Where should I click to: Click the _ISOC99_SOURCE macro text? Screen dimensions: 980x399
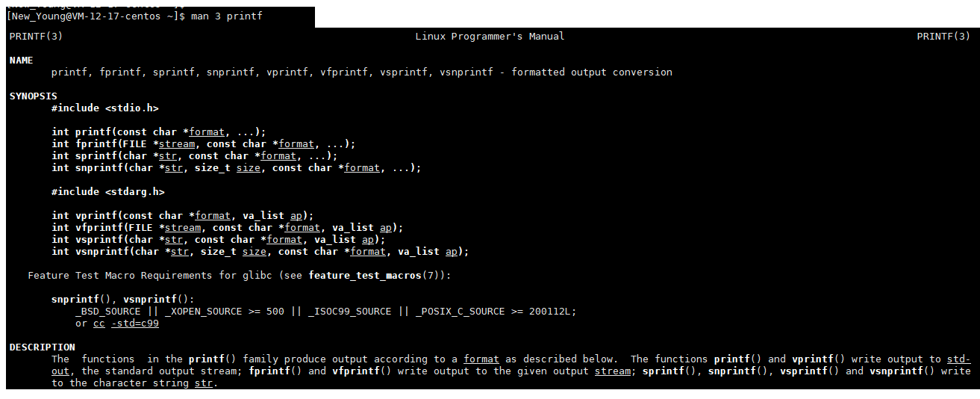(x=349, y=312)
